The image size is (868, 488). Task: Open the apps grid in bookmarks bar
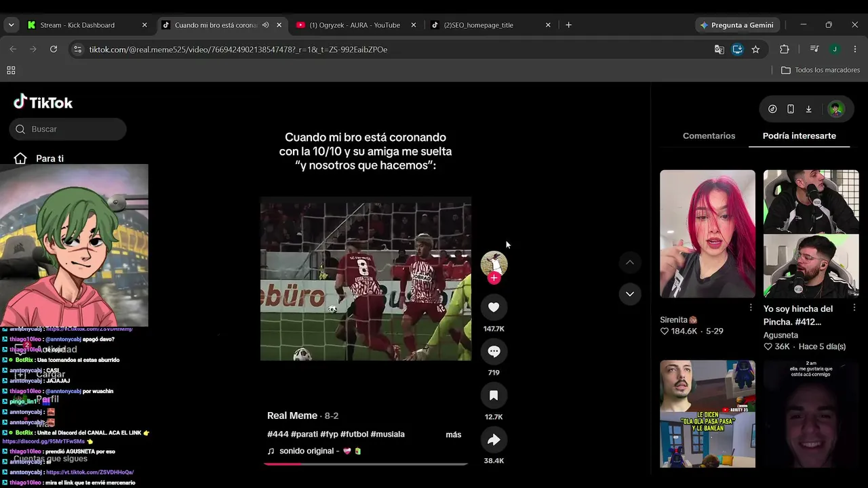click(11, 70)
